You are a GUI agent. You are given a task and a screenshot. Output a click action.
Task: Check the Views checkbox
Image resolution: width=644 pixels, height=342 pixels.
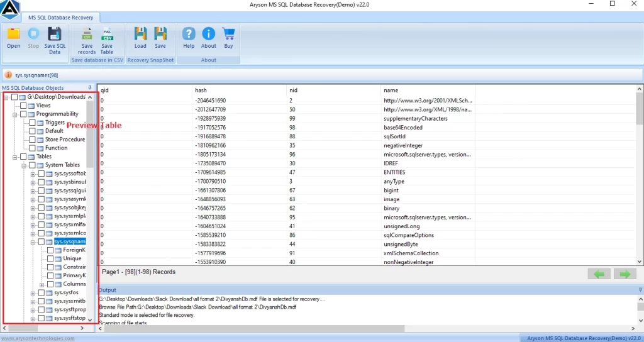[x=23, y=106]
